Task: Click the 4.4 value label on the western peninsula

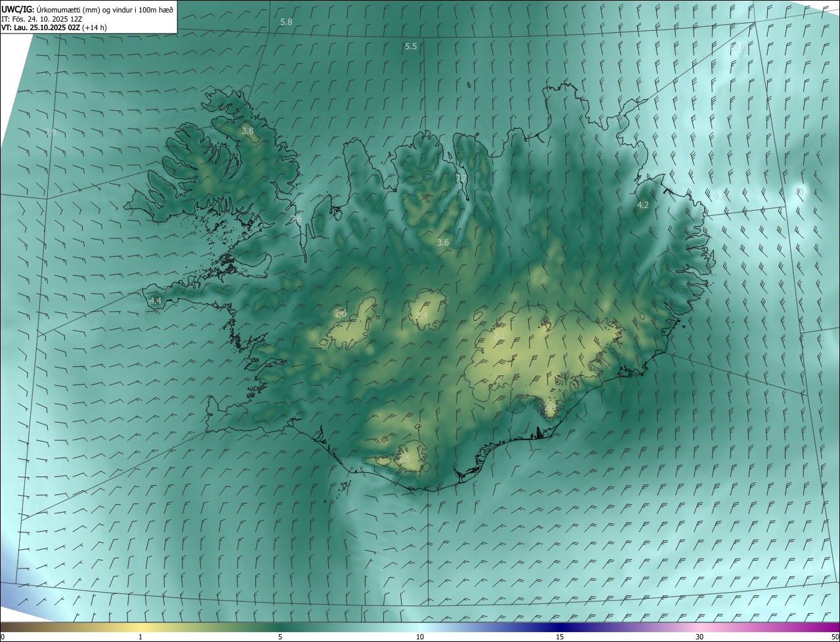Action: pyautogui.click(x=156, y=301)
